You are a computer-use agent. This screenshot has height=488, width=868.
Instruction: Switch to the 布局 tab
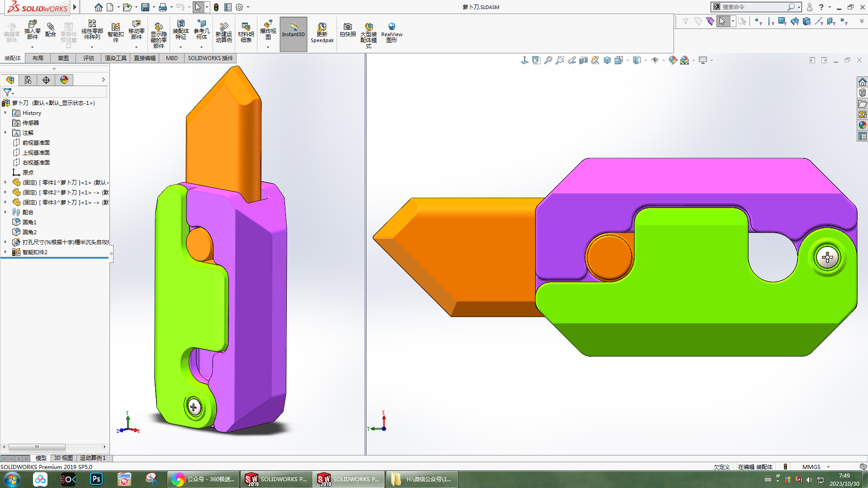[x=38, y=58]
